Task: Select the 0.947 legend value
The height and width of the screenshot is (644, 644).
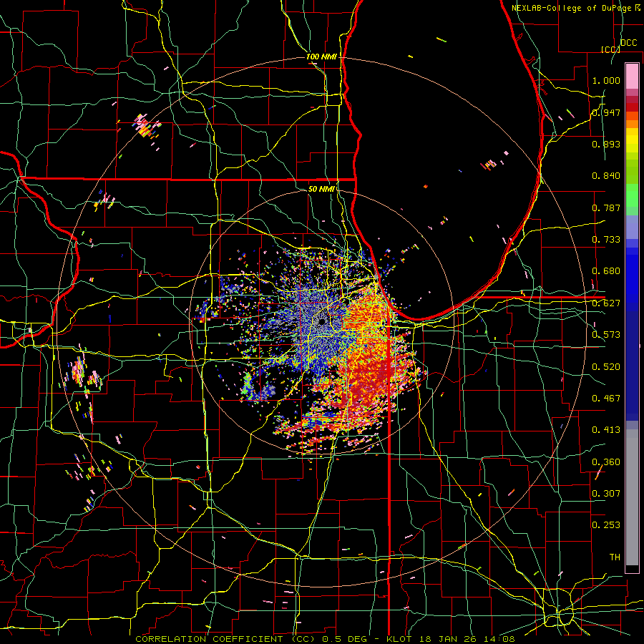Action: [x=606, y=112]
